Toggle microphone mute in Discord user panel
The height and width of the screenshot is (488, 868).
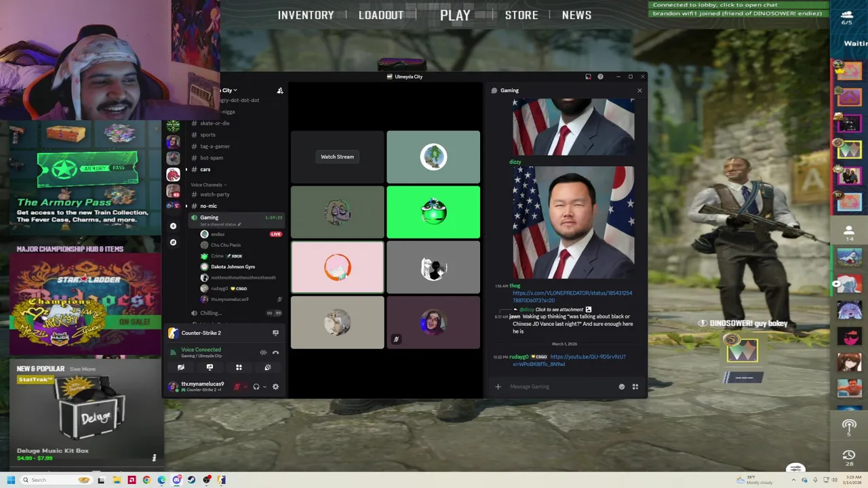point(237,386)
